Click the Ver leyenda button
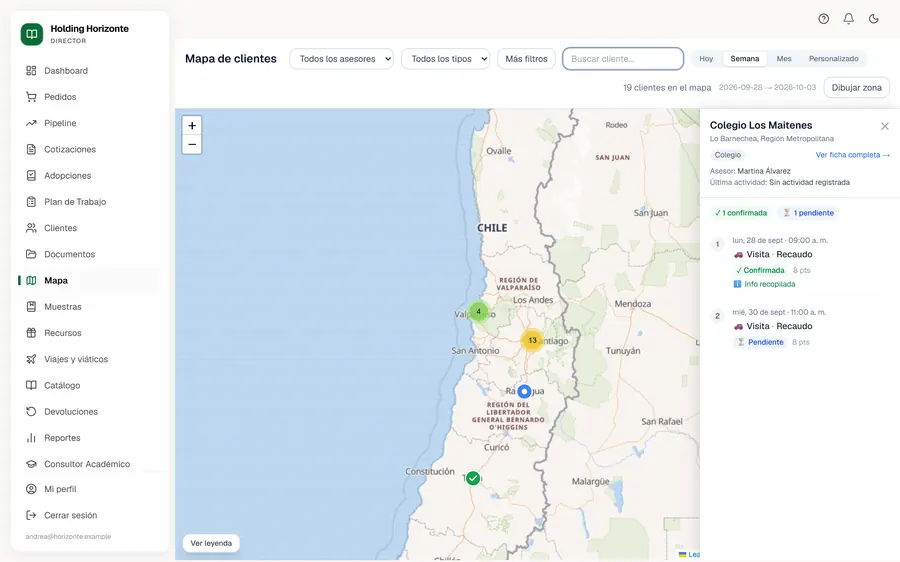Viewport: 900px width, 562px height. [x=211, y=543]
